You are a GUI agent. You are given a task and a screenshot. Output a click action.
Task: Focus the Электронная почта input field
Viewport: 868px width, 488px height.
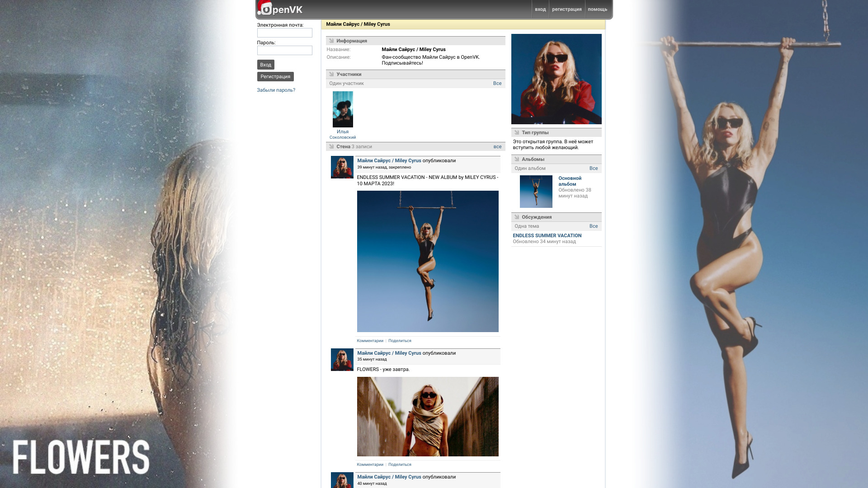284,33
